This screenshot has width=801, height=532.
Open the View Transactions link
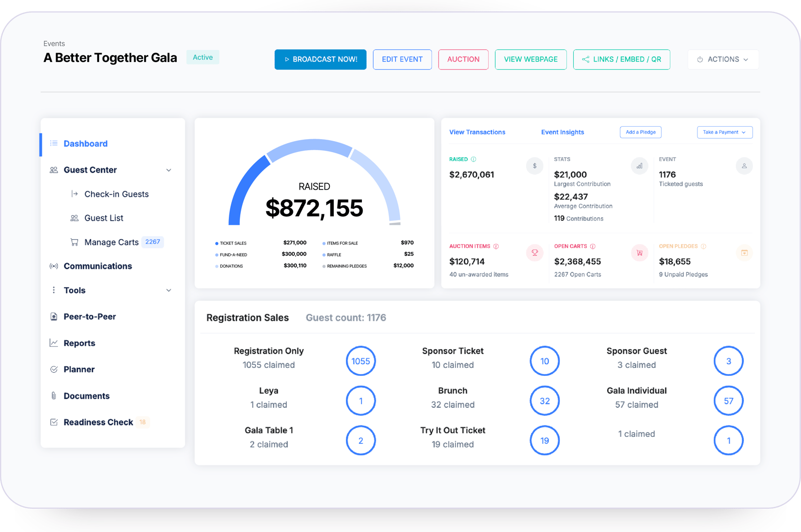[477, 132]
